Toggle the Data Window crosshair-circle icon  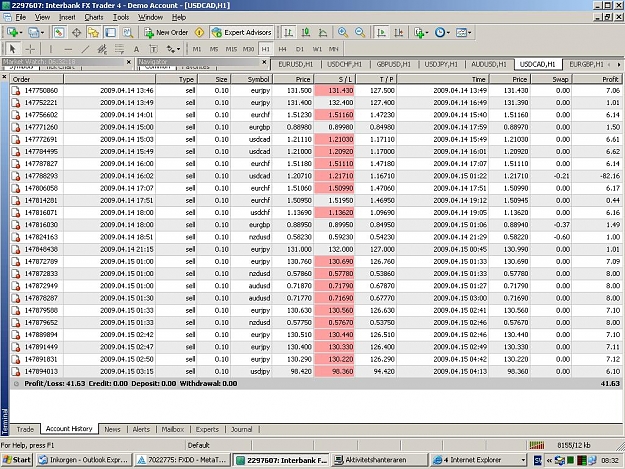coord(76,33)
